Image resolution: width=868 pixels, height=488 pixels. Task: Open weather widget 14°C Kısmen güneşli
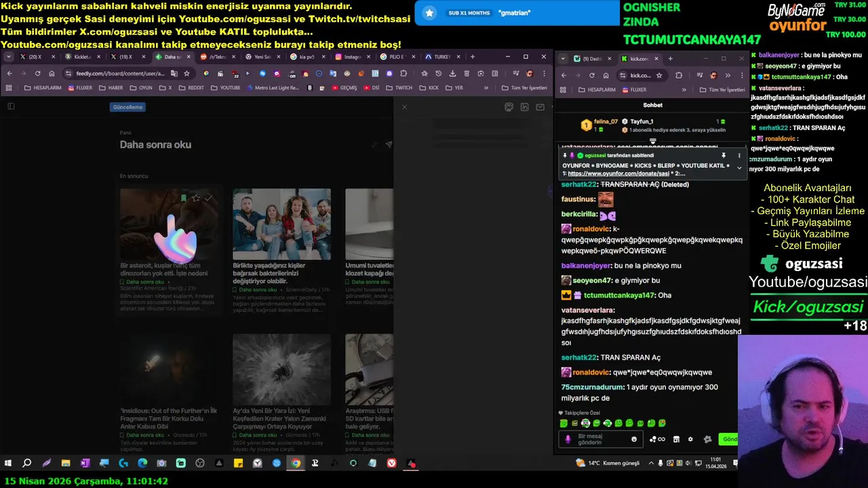(x=608, y=464)
